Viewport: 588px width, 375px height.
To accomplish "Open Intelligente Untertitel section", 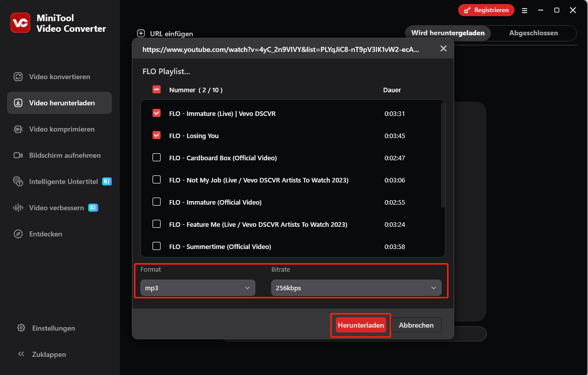I will [x=59, y=181].
